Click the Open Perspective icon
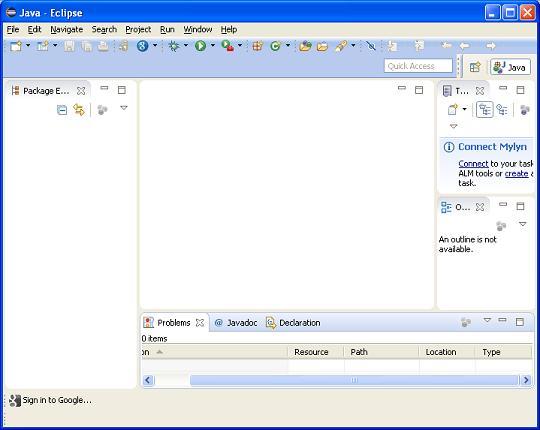 click(475, 67)
